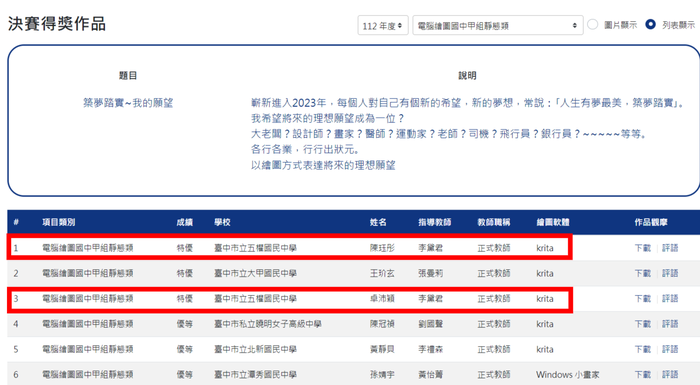Image resolution: width=700 pixels, height=385 pixels.
Task: Click the 作品觀摩 column header
Action: [x=651, y=222]
